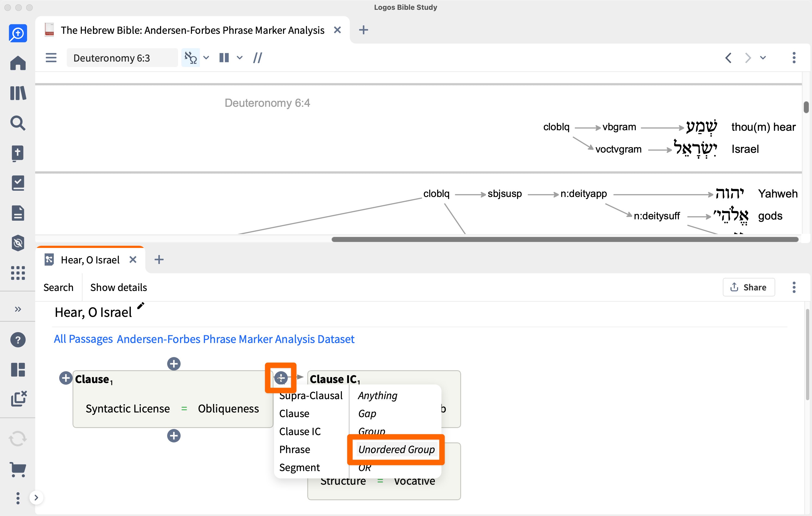812x516 pixels.
Task: Click the horizontal scrollbar of the phrase diagram
Action: click(x=565, y=239)
